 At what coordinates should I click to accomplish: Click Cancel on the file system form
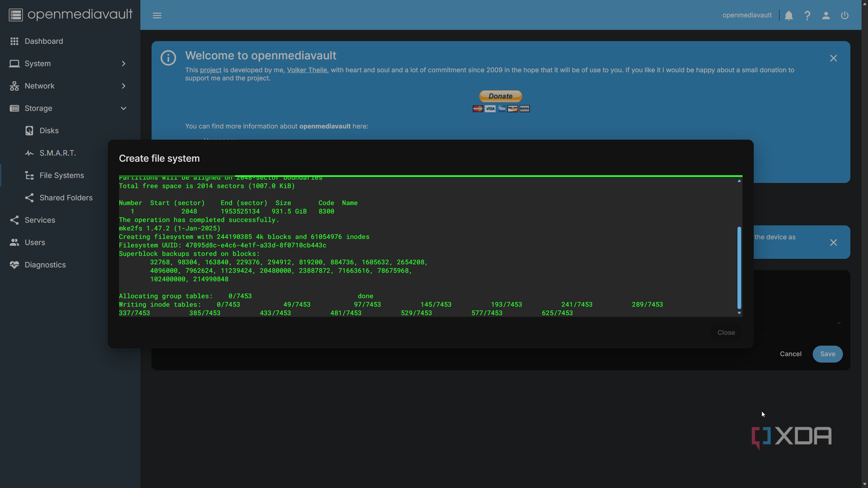(x=790, y=354)
